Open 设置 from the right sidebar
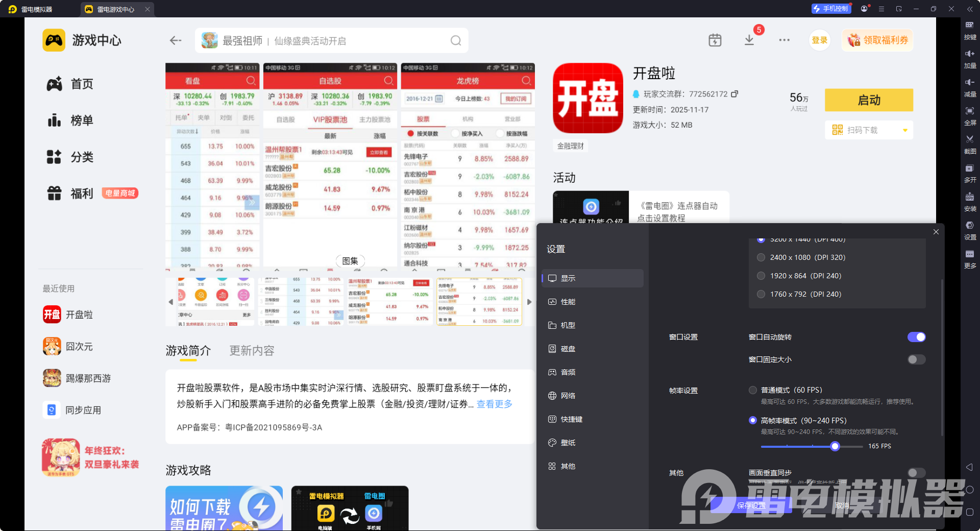This screenshot has width=980, height=531. point(970,230)
